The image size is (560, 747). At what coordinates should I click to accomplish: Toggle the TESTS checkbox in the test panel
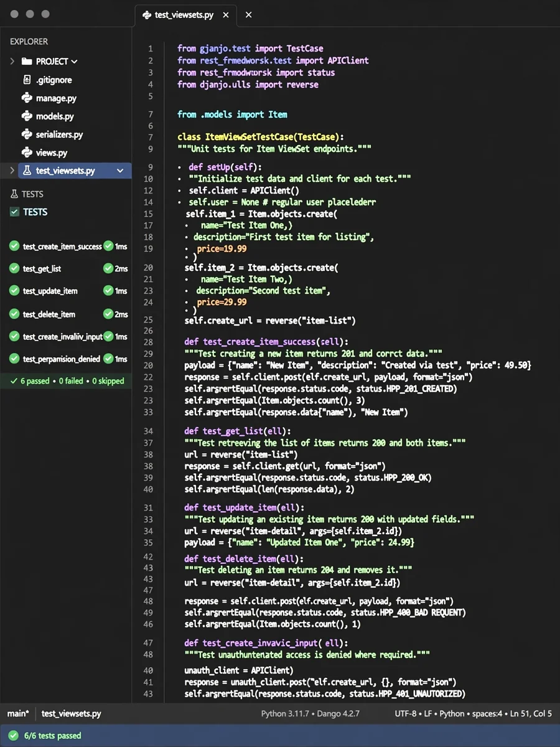tap(14, 212)
